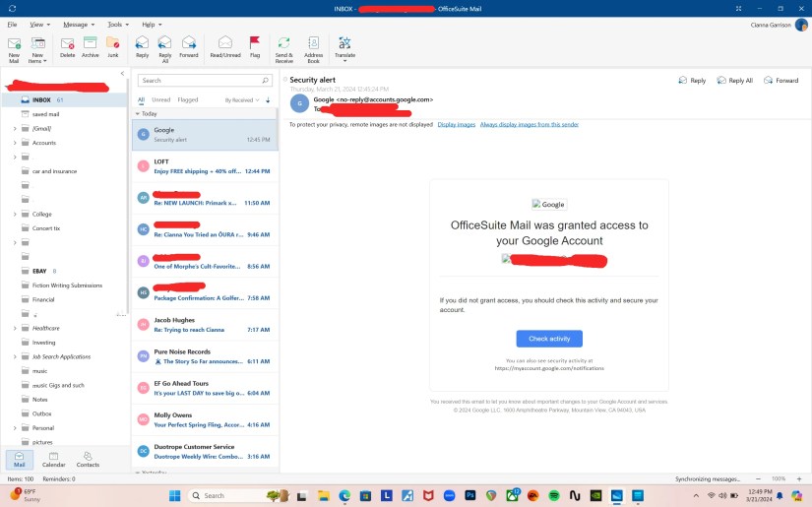
Task: Open the Pure Noise Records email
Action: click(205, 356)
